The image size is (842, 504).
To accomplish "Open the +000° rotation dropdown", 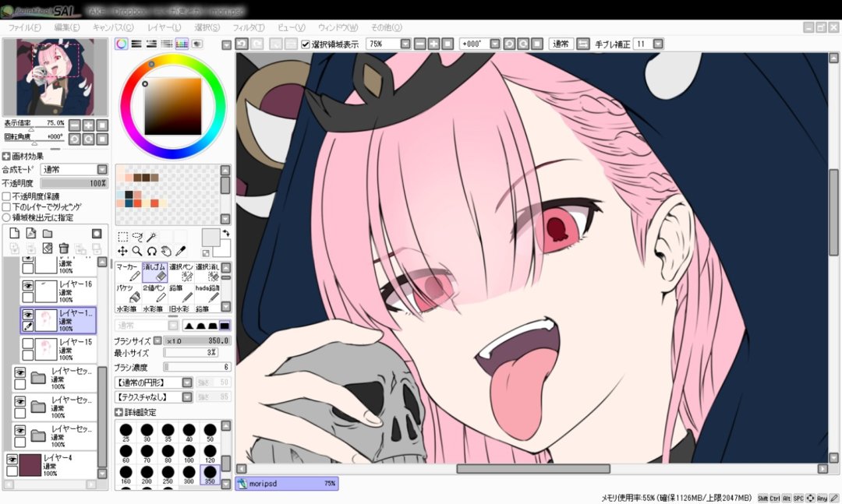I will 495,44.
